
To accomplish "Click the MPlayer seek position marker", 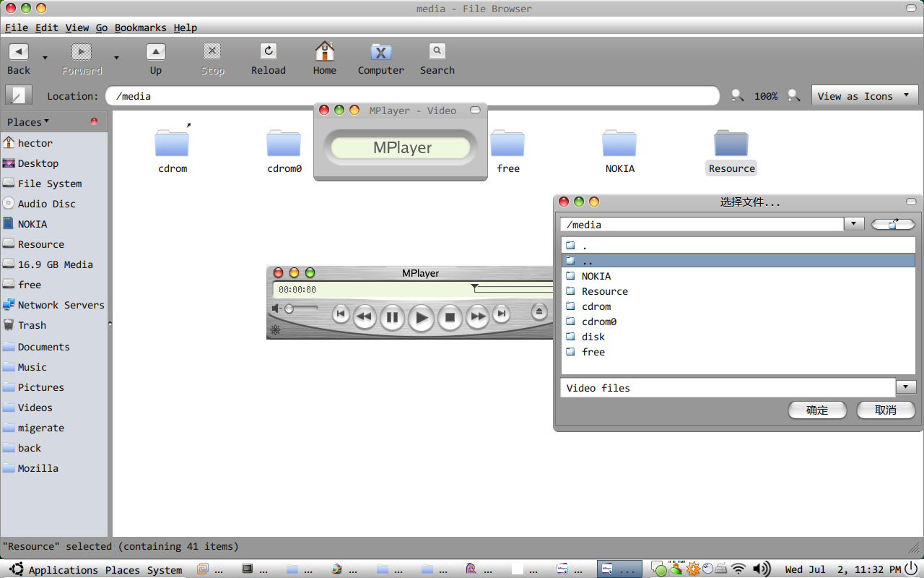I will click(474, 288).
